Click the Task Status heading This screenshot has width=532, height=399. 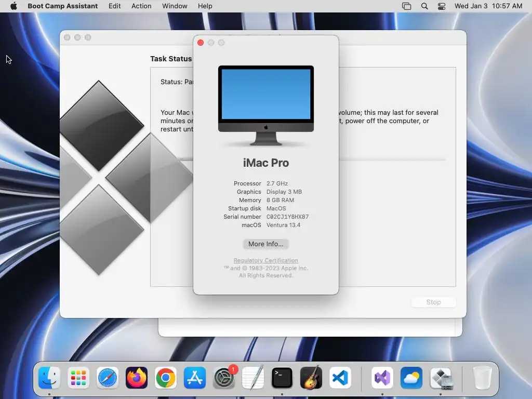[171, 59]
